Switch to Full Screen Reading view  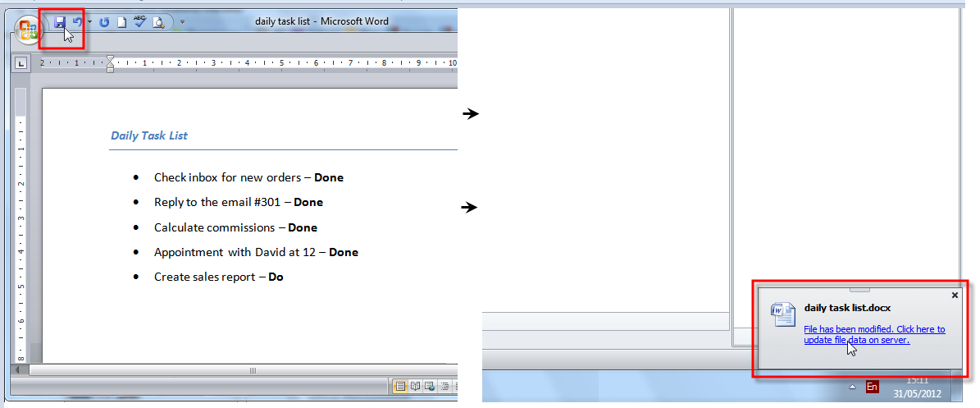coord(415,386)
